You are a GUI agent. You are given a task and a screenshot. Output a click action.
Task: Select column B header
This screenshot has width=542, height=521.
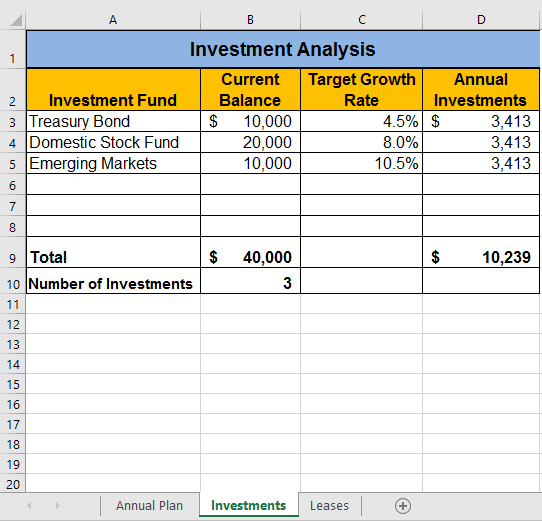pos(250,20)
